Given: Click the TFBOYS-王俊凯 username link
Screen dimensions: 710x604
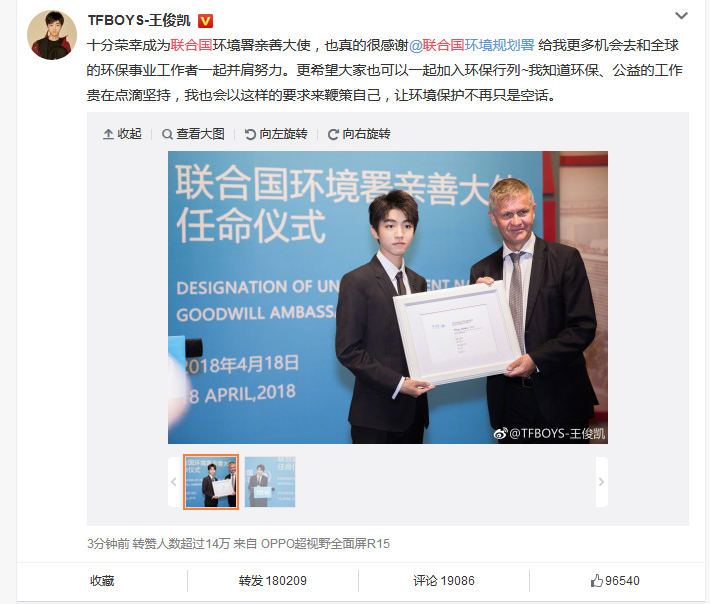Looking at the screenshot, I should point(139,21).
